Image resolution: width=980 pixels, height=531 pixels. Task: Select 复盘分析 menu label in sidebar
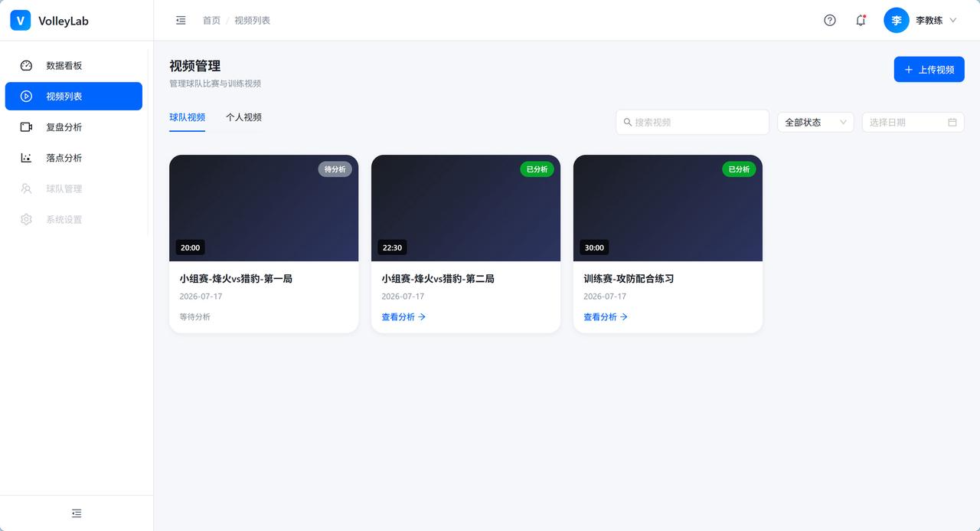64,127
